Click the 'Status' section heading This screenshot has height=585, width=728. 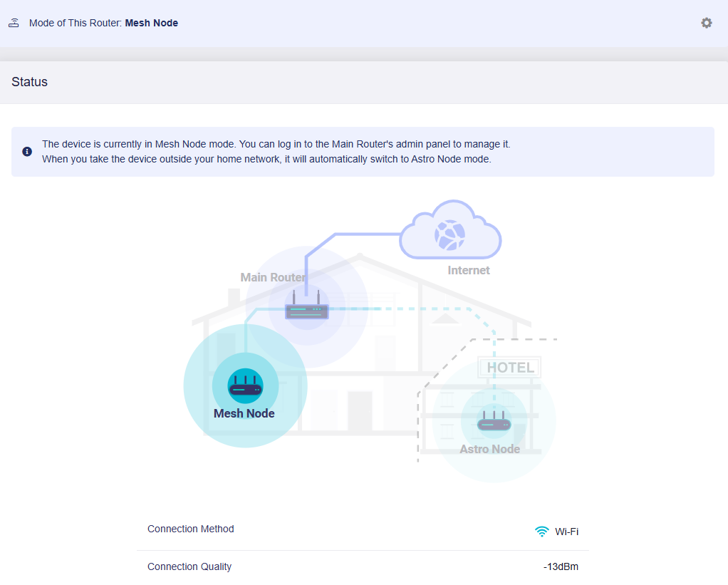tap(30, 82)
